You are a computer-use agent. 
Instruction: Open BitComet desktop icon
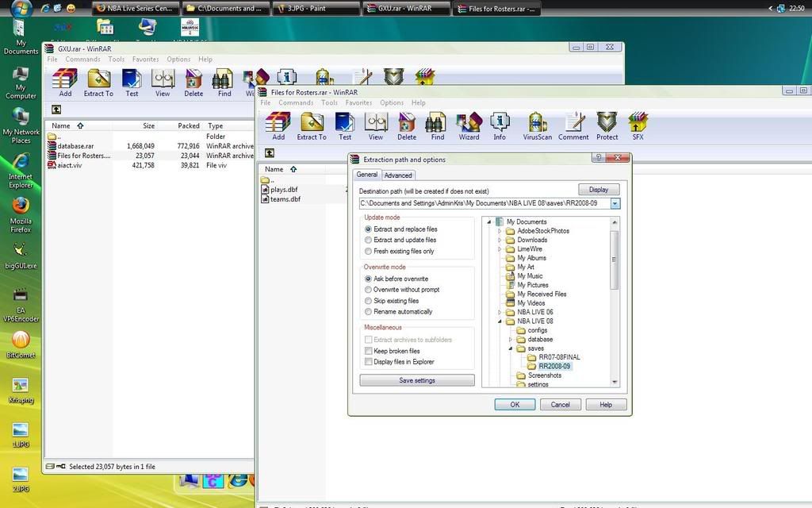point(21,344)
